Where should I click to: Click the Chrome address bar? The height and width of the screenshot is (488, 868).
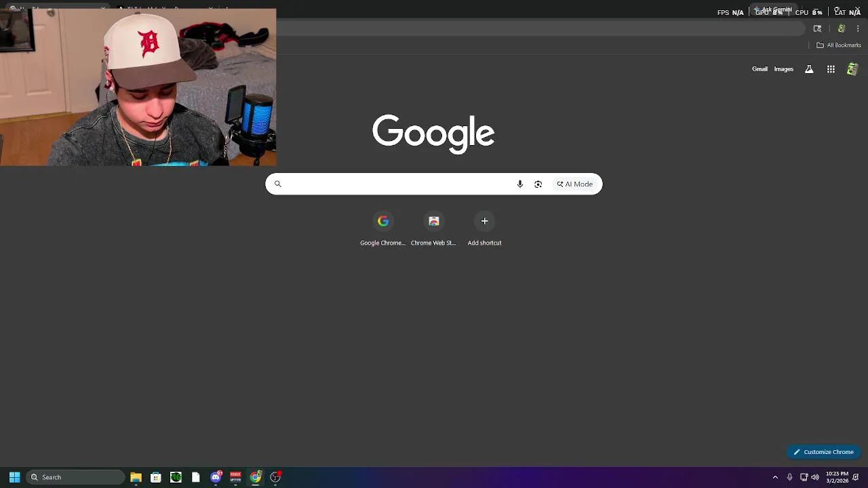click(539, 28)
